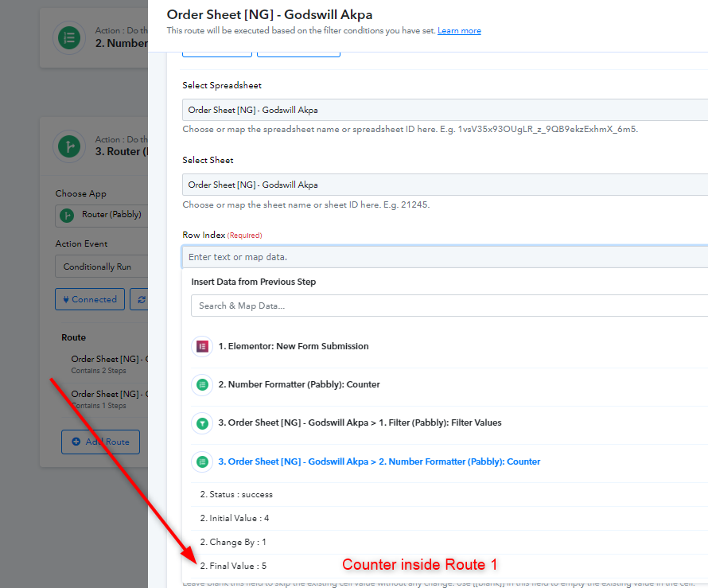
Task: Focus the Row Index input field
Action: (445, 257)
